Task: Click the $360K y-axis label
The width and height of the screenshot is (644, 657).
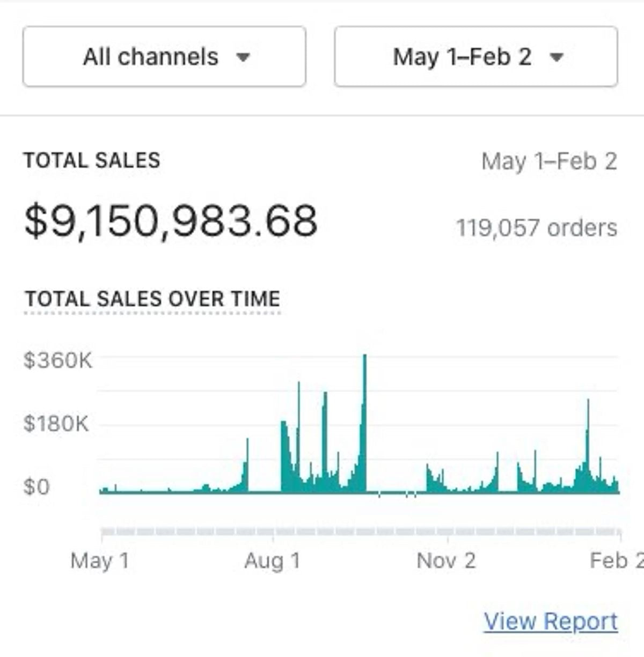Action: pyautogui.click(x=59, y=360)
